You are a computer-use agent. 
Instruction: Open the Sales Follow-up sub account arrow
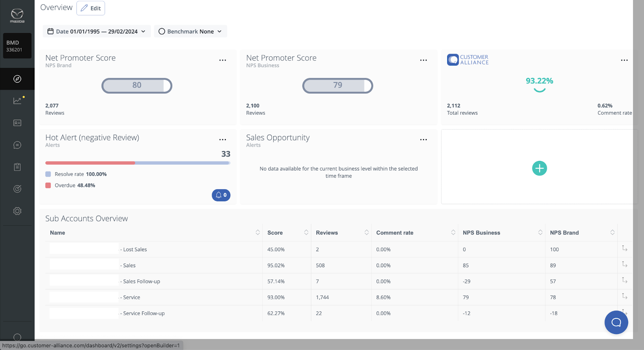coord(625,280)
